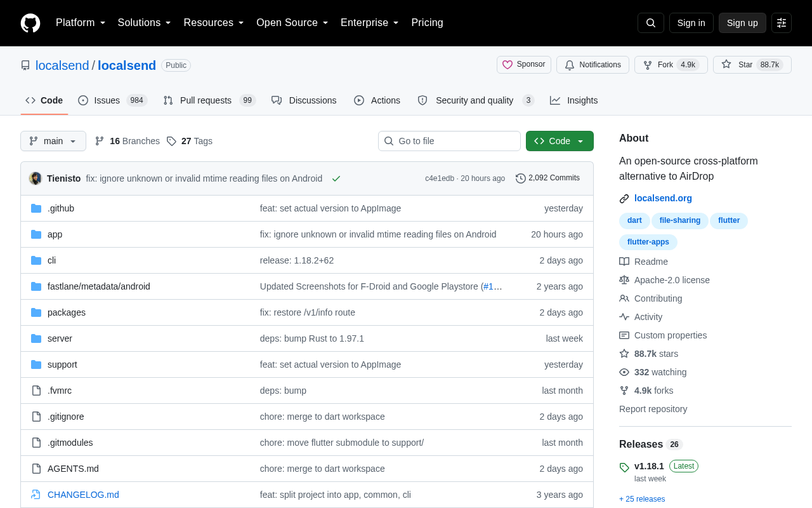Open the search magnifier button
The image size is (812, 508).
click(x=651, y=23)
